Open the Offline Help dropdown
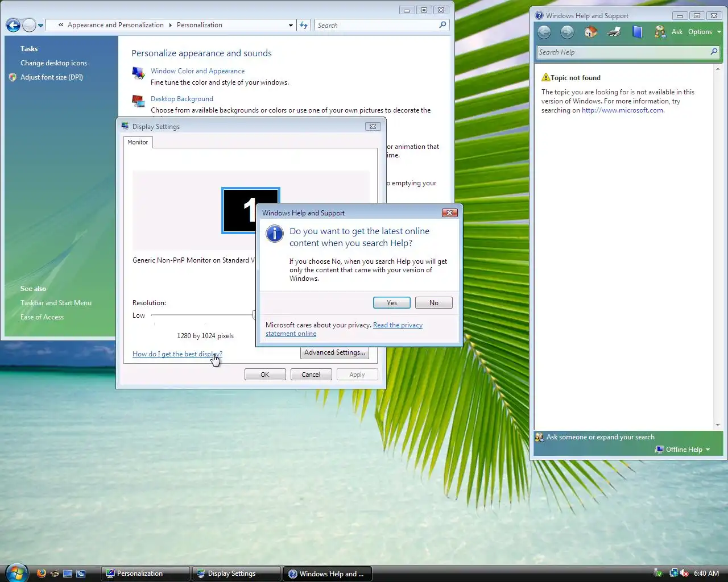This screenshot has height=582, width=728. click(683, 450)
